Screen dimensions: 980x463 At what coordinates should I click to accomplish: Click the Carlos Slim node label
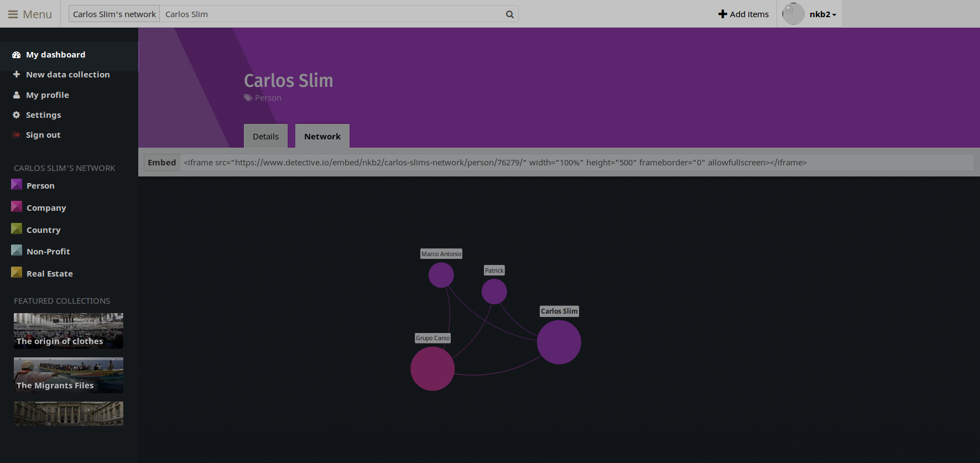[559, 311]
